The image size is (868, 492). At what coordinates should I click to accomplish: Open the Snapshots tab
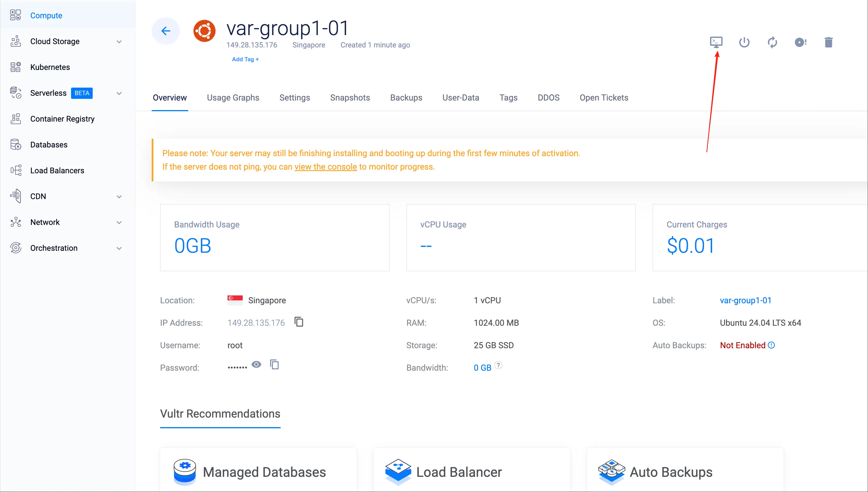pos(350,98)
